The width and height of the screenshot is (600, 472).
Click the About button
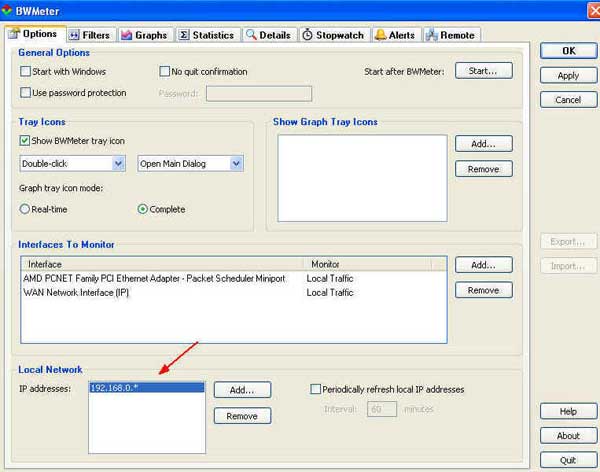pyautogui.click(x=569, y=436)
